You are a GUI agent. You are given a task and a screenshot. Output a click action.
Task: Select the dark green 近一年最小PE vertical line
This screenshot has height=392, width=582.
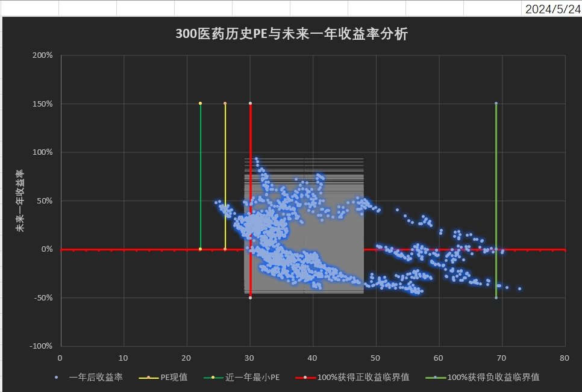(201, 176)
